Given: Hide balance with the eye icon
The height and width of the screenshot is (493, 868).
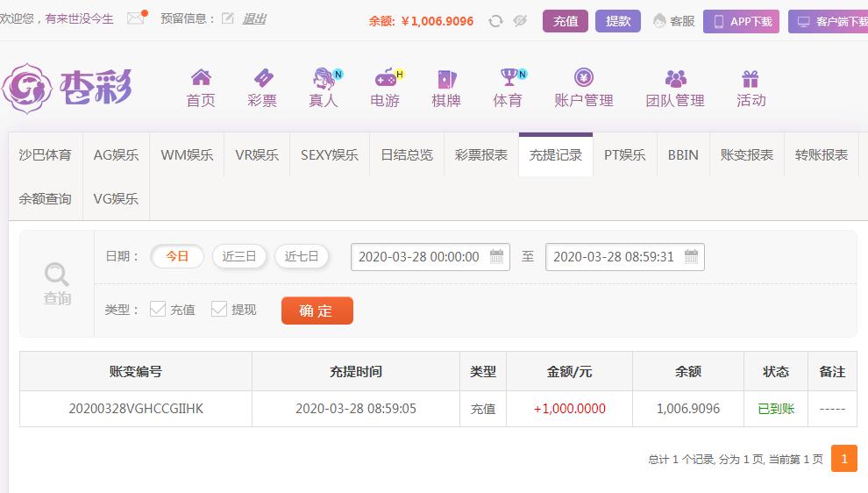Looking at the screenshot, I should (519, 21).
